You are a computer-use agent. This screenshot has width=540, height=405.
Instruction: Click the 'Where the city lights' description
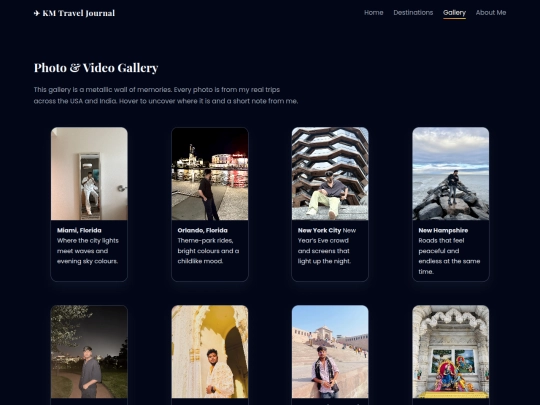coord(88,251)
